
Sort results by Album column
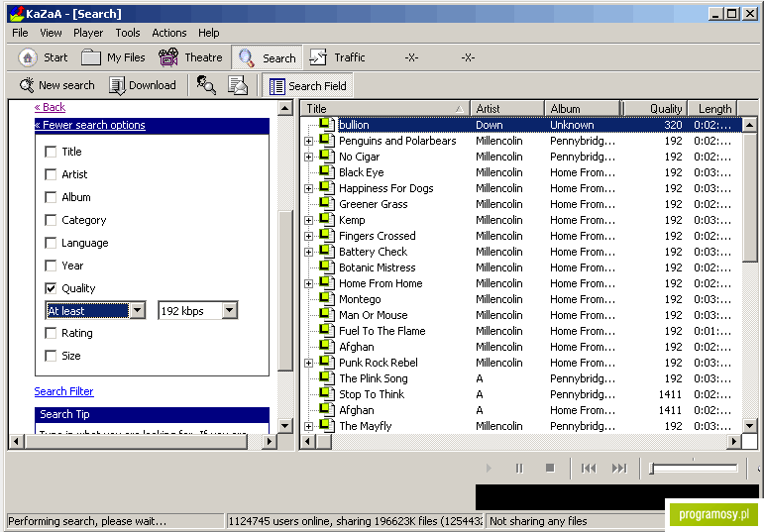point(583,109)
